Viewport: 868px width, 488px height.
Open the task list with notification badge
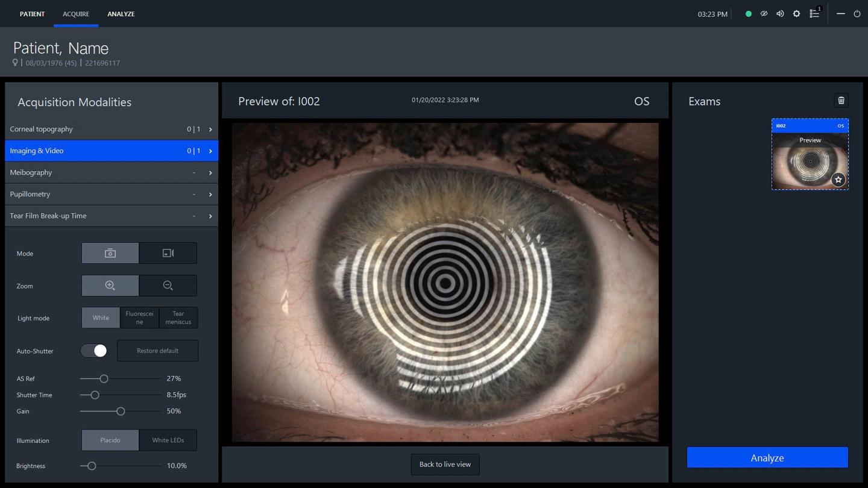click(814, 13)
